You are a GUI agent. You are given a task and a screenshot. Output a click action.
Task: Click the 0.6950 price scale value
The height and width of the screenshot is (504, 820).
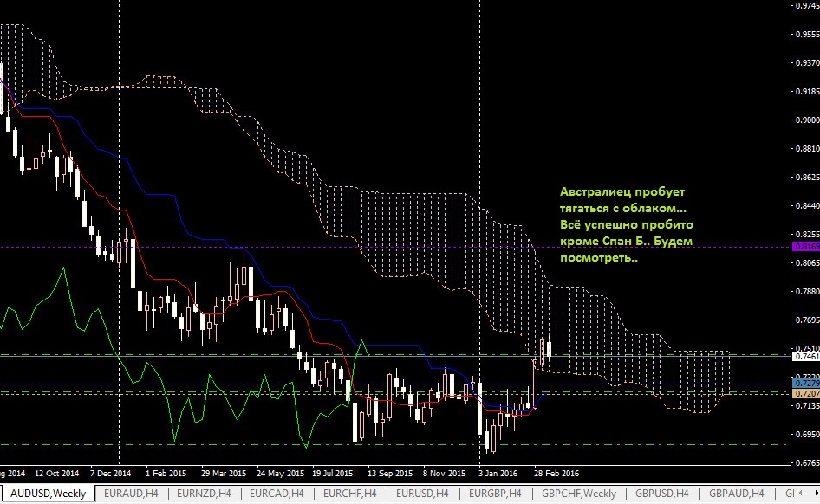tap(808, 434)
